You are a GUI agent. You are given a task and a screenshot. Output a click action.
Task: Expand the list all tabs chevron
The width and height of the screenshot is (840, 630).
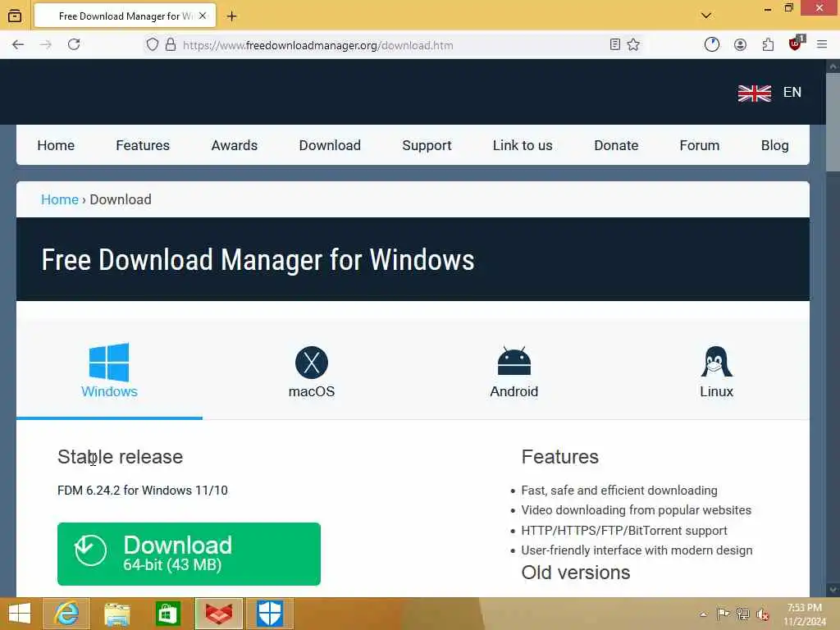coord(706,16)
